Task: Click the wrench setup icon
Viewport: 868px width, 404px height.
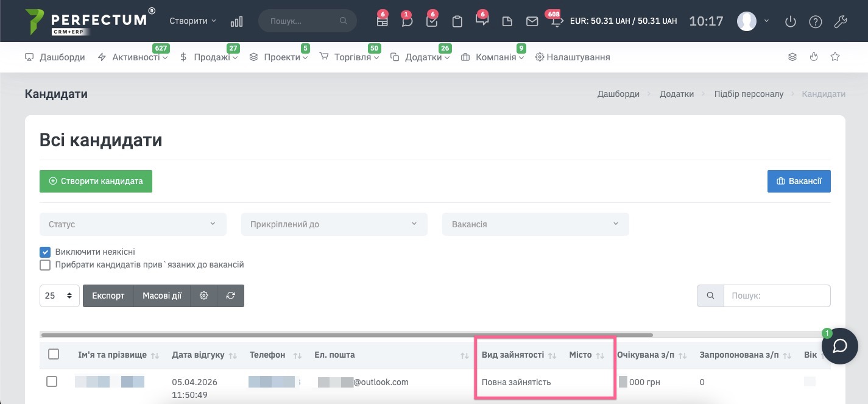Action: pos(840,21)
